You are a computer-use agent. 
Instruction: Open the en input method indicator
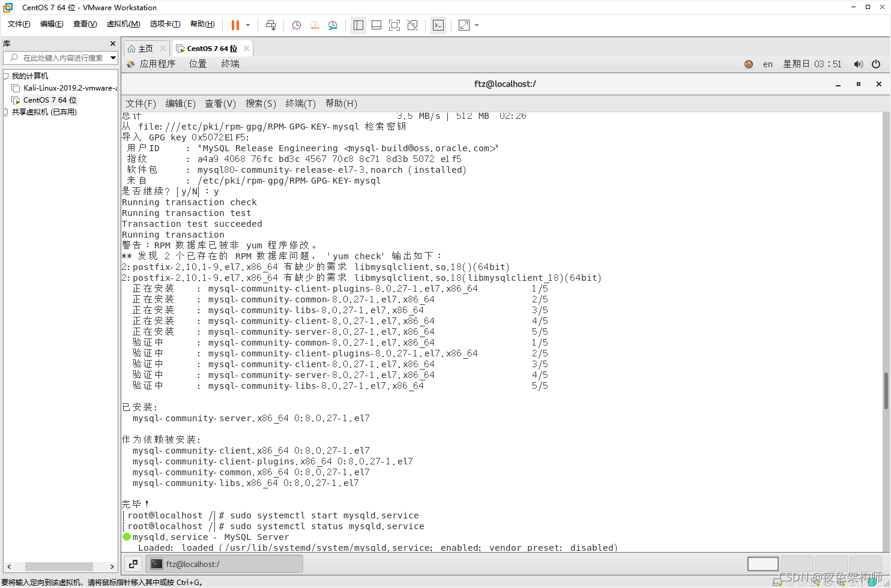768,64
